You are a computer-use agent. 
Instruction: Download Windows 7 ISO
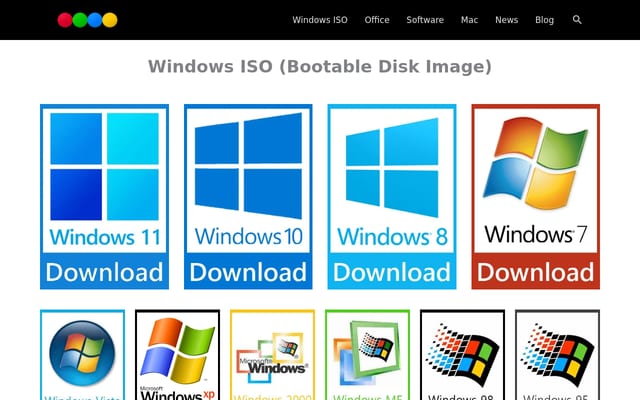536,272
